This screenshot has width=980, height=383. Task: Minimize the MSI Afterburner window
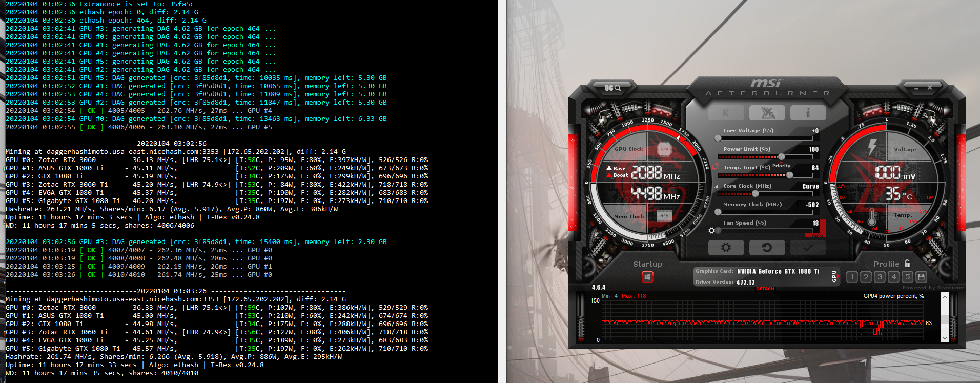pos(916,88)
